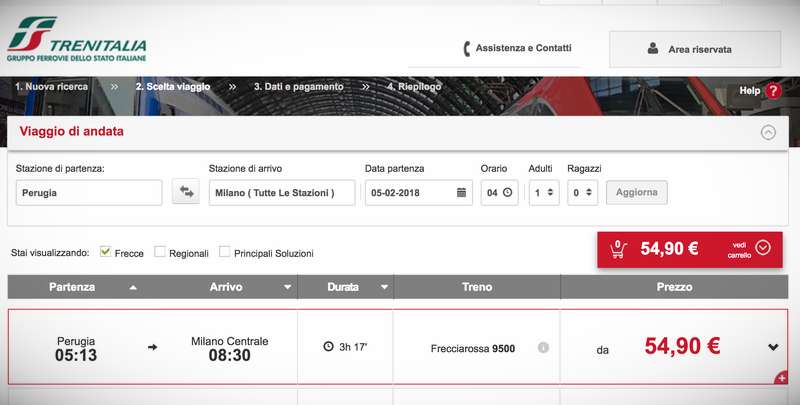This screenshot has height=405, width=800.
Task: Swap departure and arrival stations icon
Action: 185,192
